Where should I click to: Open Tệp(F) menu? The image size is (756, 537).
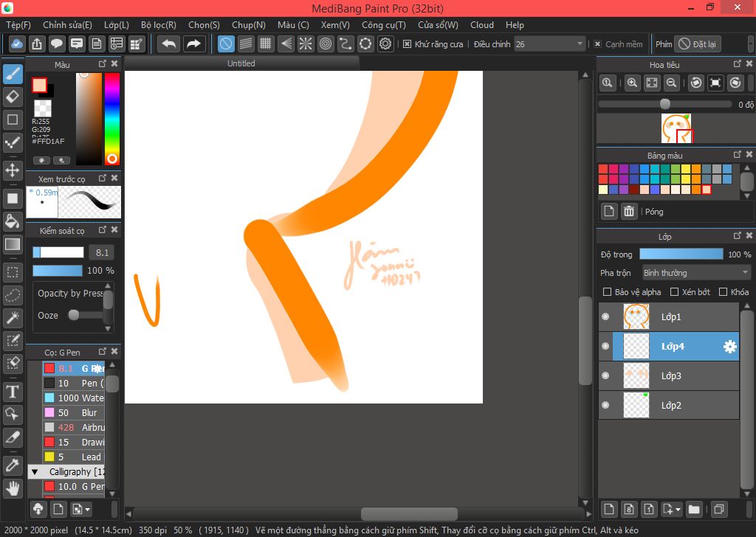point(18,25)
